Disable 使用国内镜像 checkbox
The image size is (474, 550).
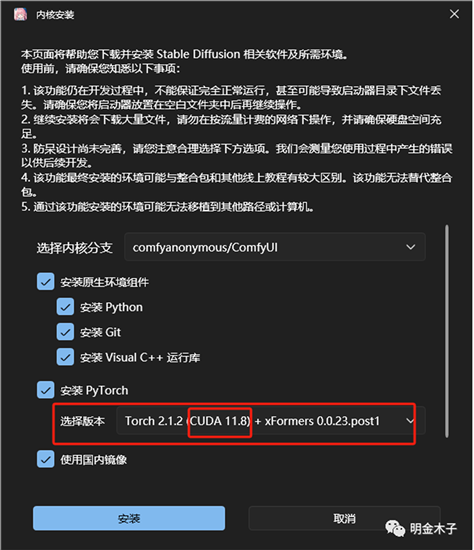click(46, 459)
